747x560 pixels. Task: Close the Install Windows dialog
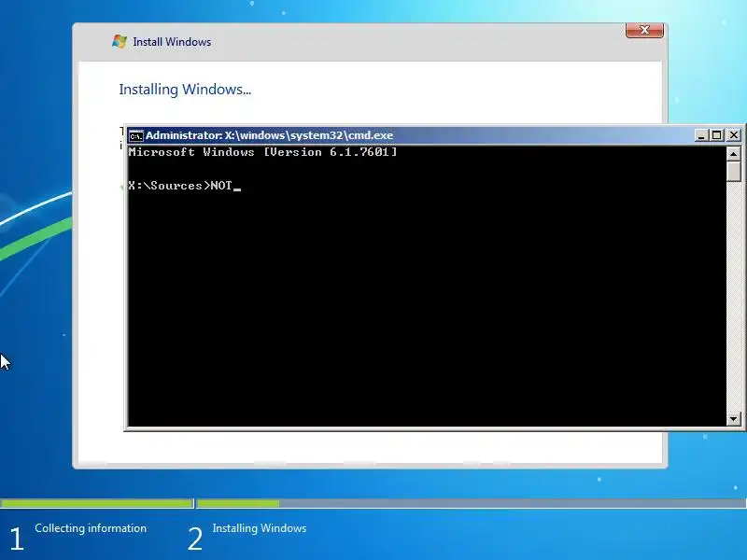click(644, 30)
